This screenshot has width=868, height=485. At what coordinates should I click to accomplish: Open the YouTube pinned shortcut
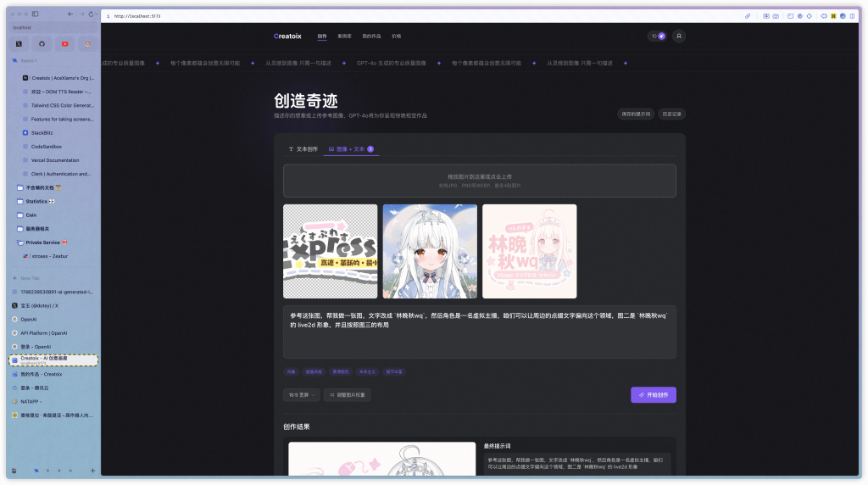tap(65, 43)
